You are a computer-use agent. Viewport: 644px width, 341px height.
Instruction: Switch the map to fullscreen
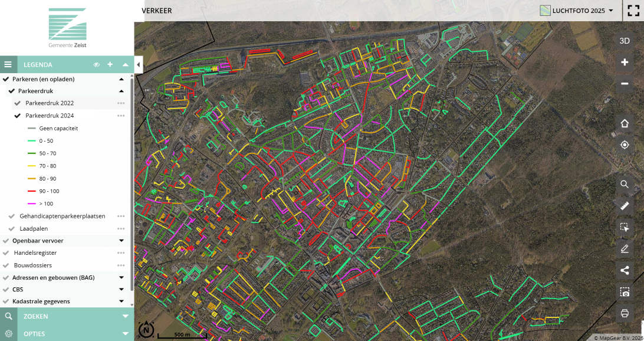coord(634,11)
